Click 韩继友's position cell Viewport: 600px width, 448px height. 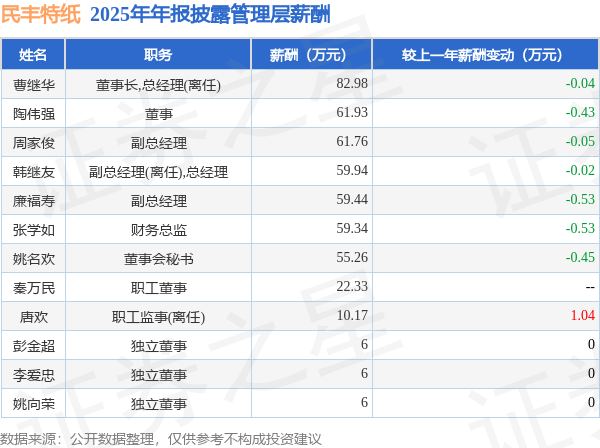pos(158,172)
